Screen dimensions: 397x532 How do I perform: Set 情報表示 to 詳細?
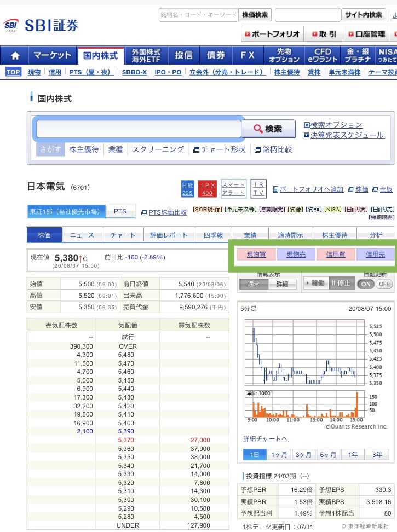click(282, 284)
